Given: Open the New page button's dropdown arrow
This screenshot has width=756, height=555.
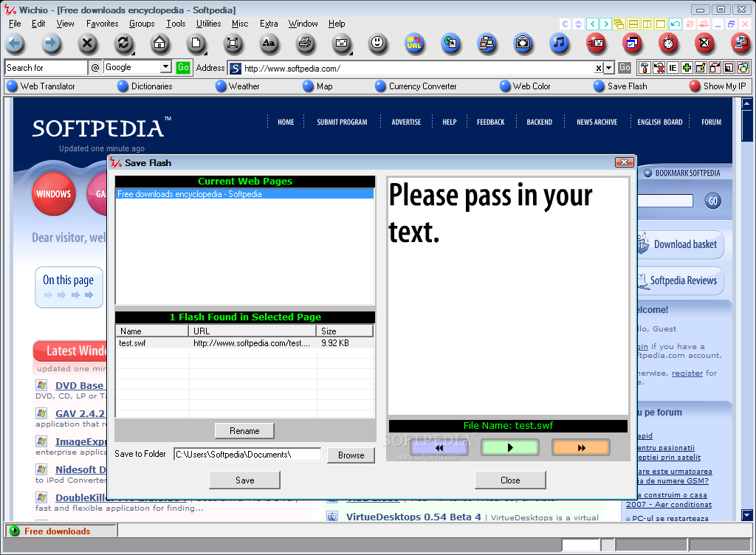Looking at the screenshot, I should click(205, 53).
